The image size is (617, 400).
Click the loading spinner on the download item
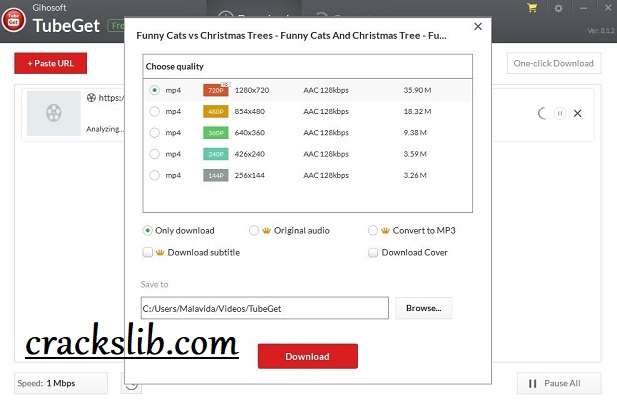tap(543, 113)
